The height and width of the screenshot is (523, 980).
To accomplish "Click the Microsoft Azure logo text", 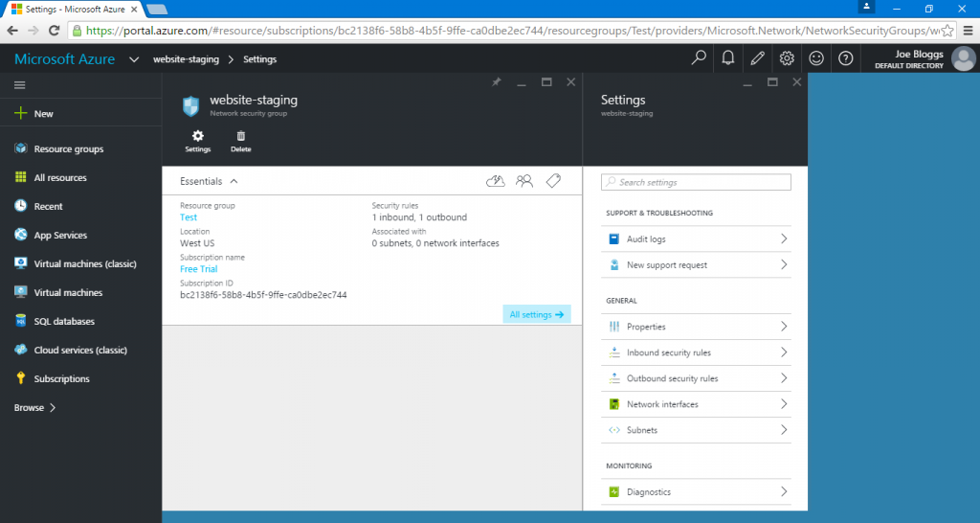I will pos(64,58).
